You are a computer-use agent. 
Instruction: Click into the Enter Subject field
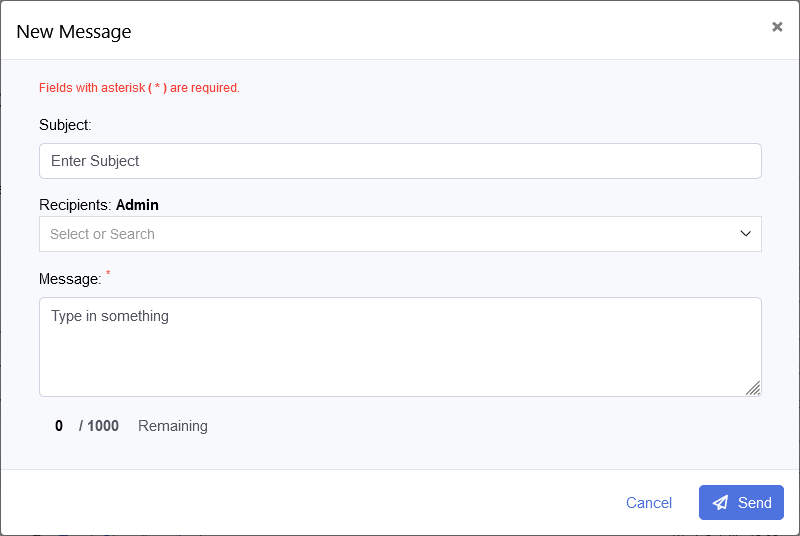pyautogui.click(x=400, y=161)
